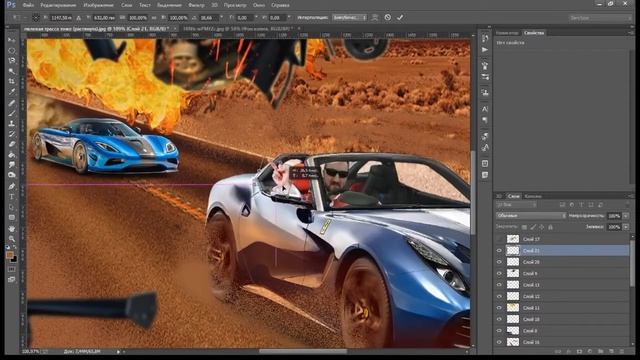The height and width of the screenshot is (360, 640).
Task: Change screen mode at toolbox bottom
Action: coord(11,280)
